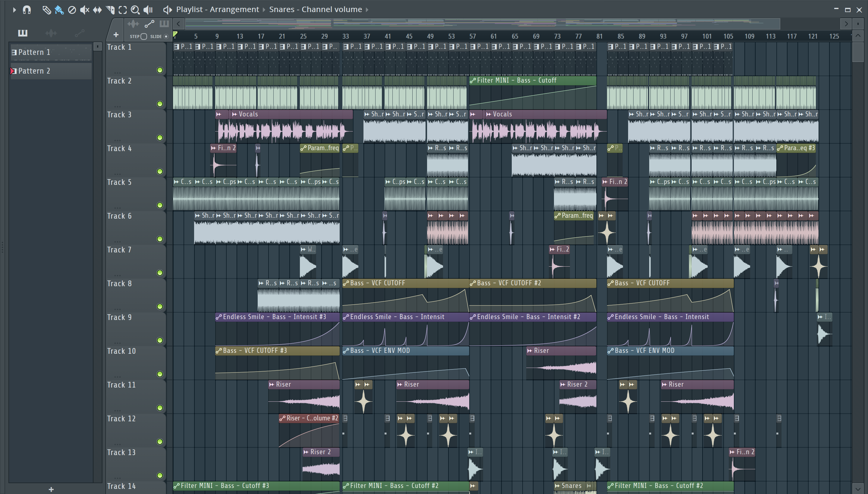The width and height of the screenshot is (868, 494).
Task: Expand the arrow after Channel volume
Action: [367, 10]
